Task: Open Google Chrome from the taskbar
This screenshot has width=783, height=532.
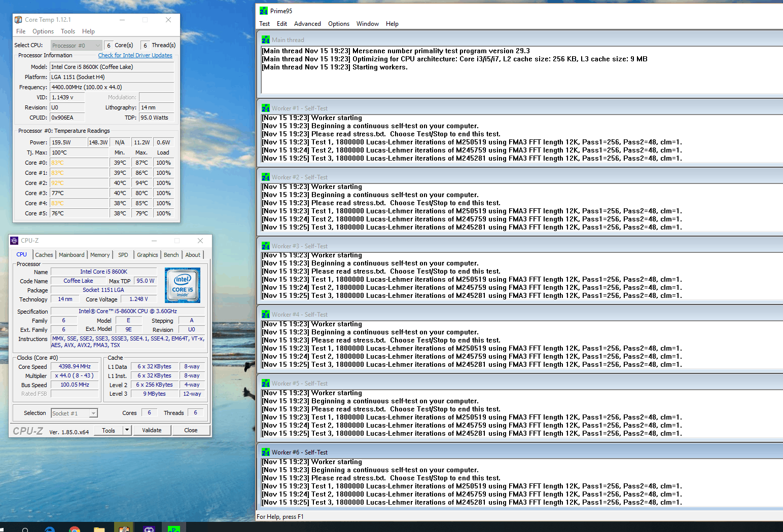Action: pos(75,529)
